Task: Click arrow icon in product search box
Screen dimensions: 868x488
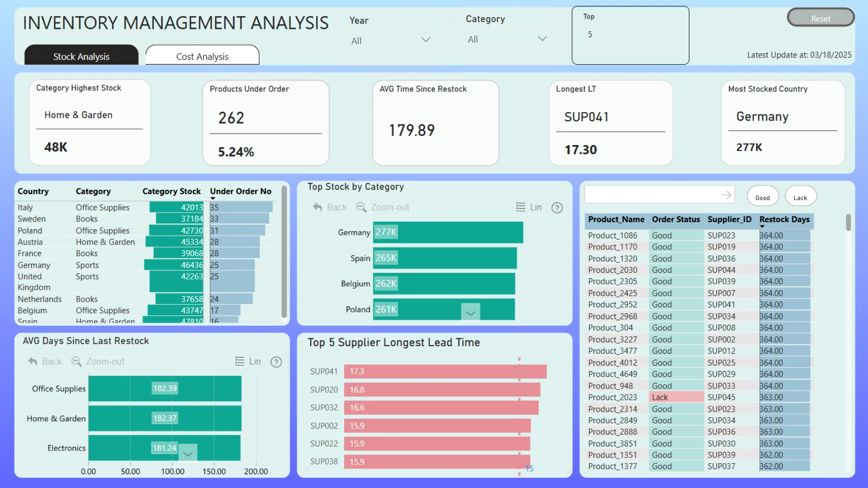Action: pyautogui.click(x=726, y=195)
